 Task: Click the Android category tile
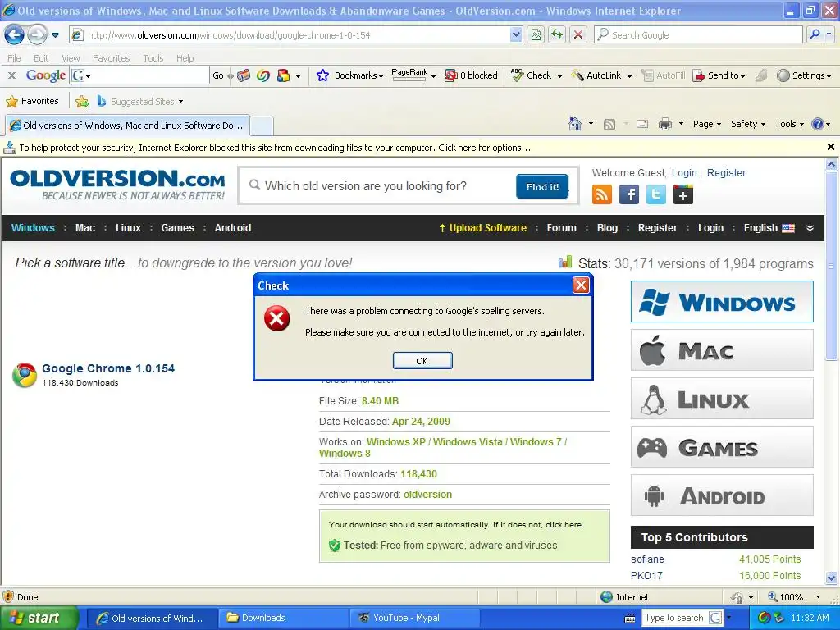[722, 495]
